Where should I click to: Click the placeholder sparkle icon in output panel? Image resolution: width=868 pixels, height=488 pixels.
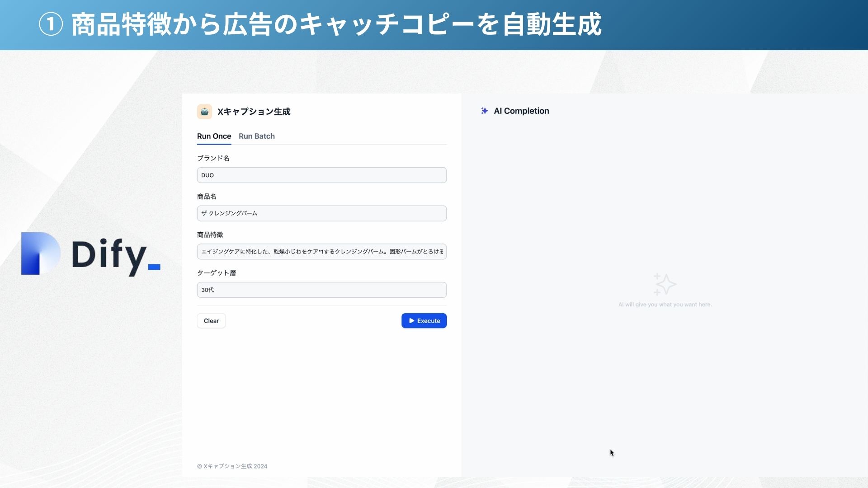[665, 284]
